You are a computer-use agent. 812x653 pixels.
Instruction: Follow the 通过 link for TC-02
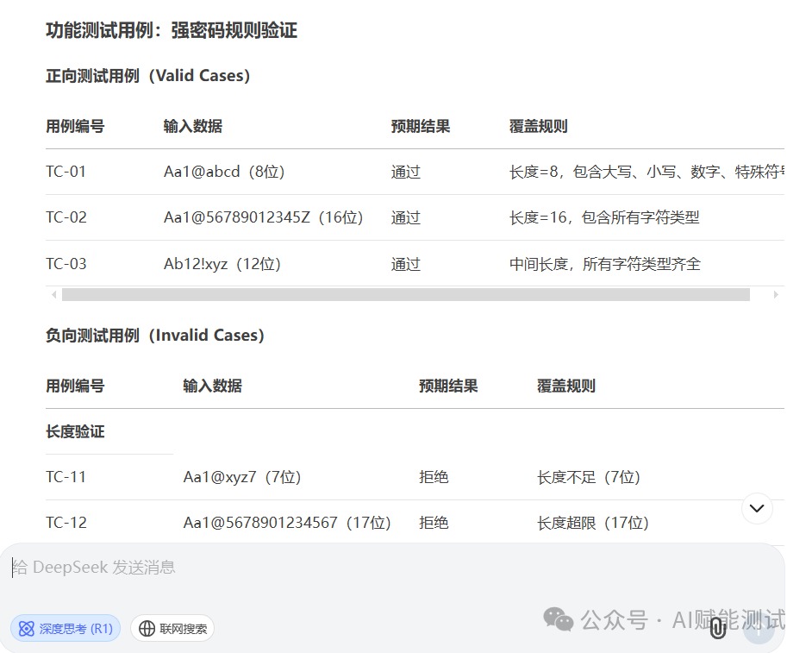405,217
